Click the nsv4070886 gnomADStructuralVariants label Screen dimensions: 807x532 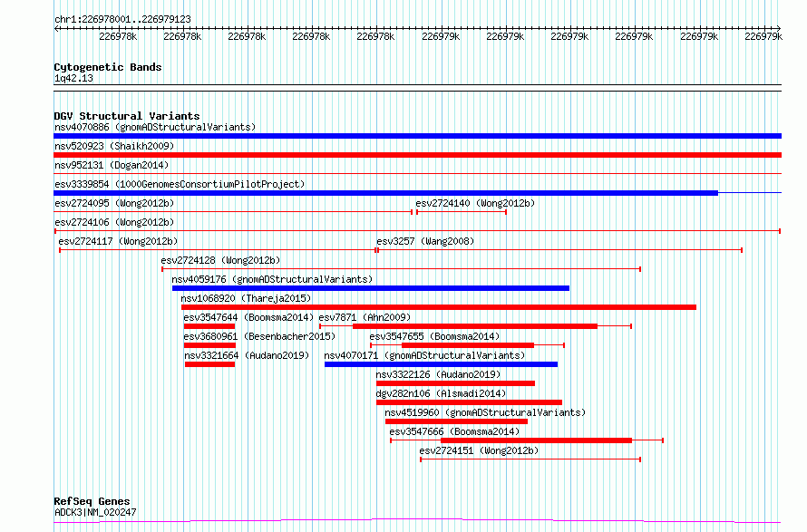click(155, 127)
